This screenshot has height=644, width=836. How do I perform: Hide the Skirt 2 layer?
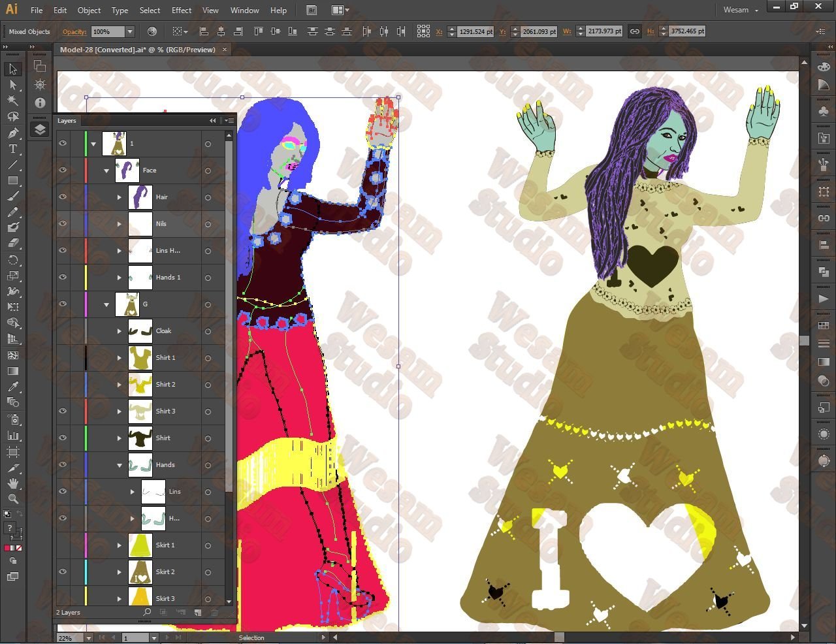tap(63, 572)
